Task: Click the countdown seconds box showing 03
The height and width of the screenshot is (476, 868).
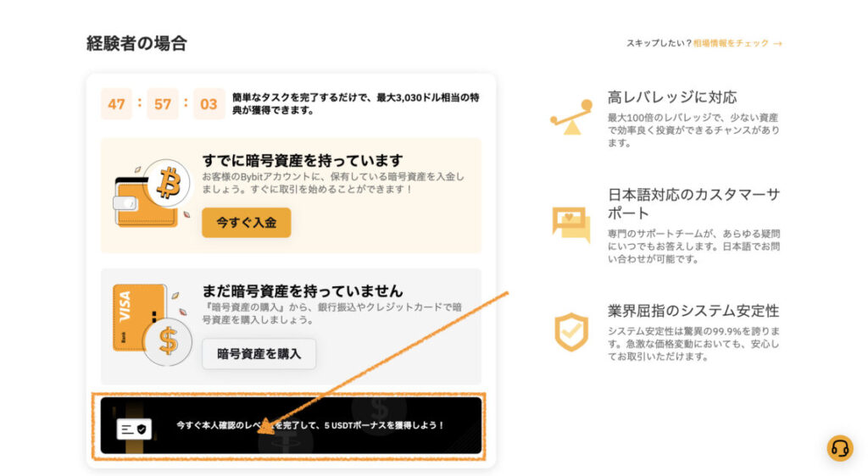Action: click(209, 104)
